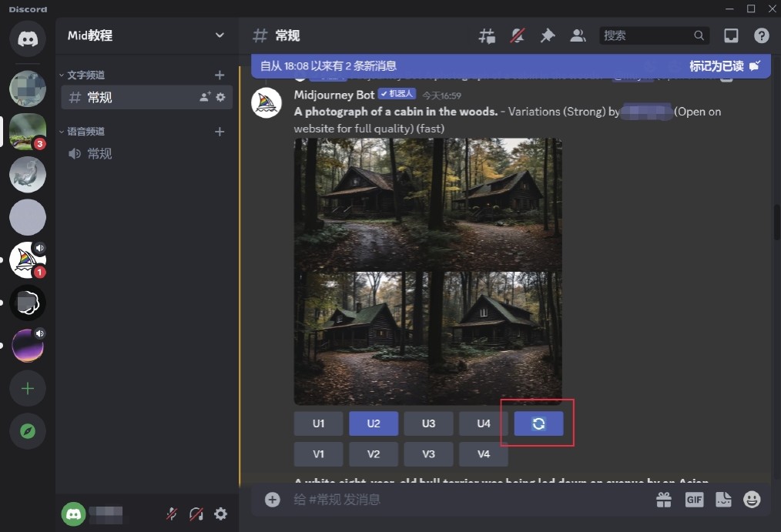This screenshot has height=532, width=781.
Task: Toggle headphone deafen
Action: (196, 514)
